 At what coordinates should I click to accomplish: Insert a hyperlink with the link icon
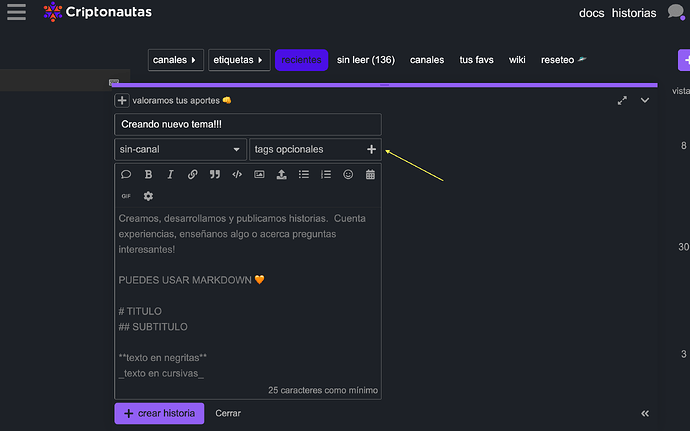(192, 174)
